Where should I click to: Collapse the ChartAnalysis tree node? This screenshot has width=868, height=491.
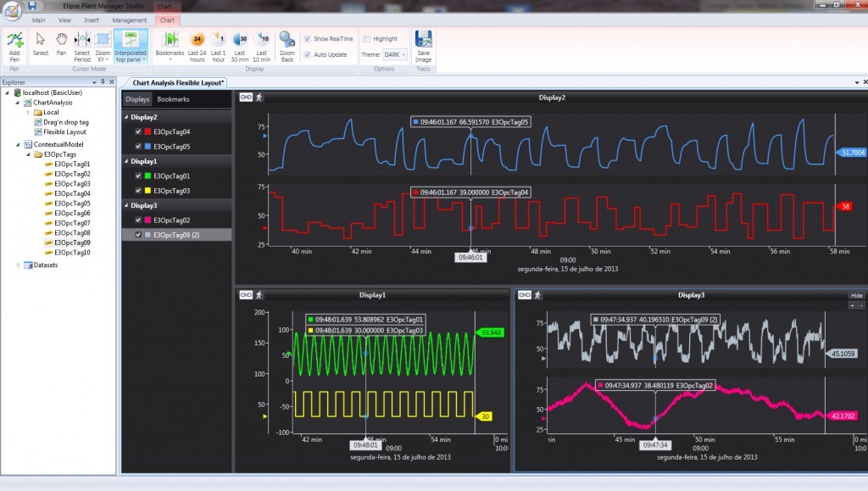[x=17, y=103]
